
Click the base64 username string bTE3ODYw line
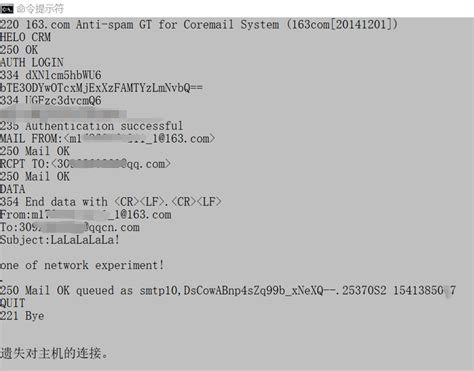pyautogui.click(x=101, y=88)
